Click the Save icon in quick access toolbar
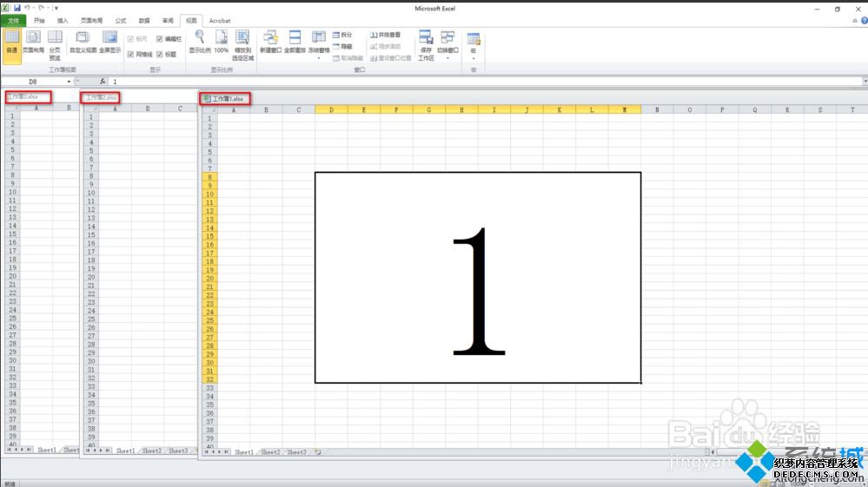This screenshot has width=868, height=487. [17, 8]
